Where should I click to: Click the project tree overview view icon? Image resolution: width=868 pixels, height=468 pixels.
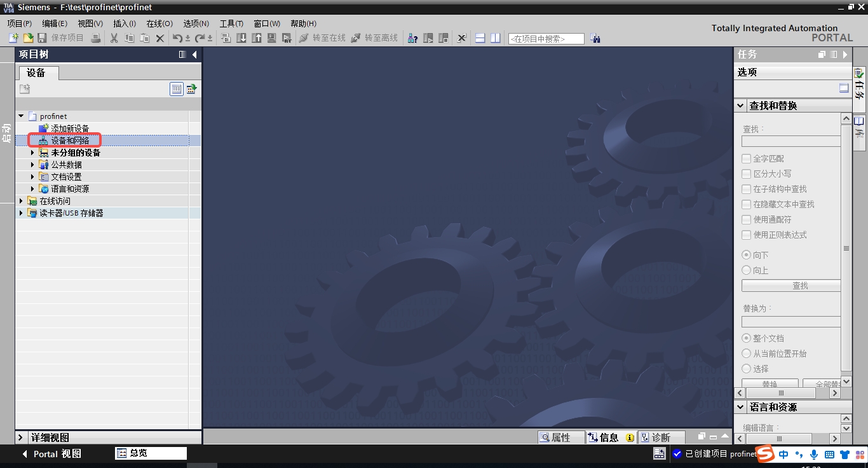tap(177, 89)
